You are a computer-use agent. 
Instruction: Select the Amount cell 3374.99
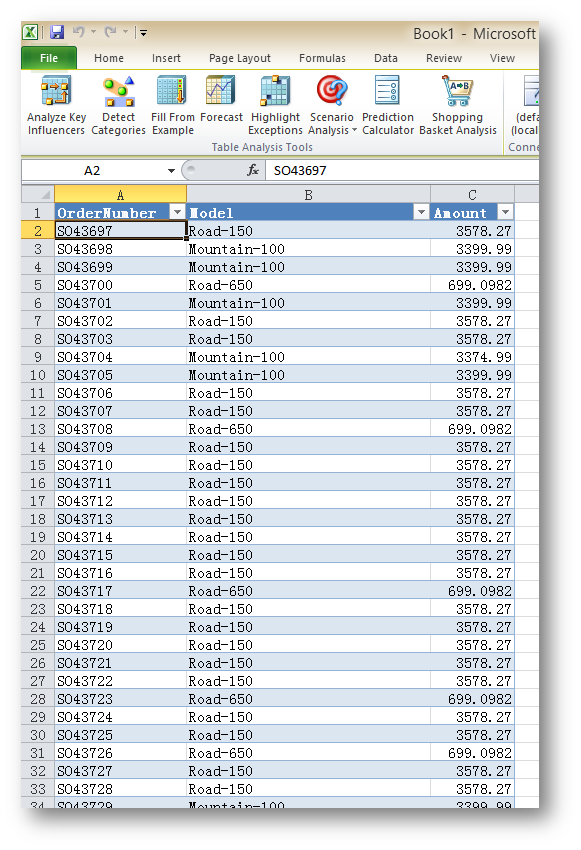coord(472,357)
